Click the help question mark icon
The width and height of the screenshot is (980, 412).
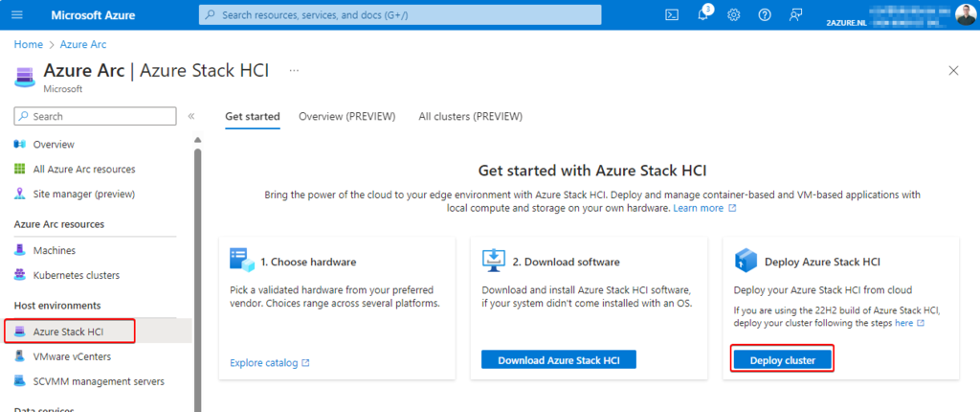765,14
